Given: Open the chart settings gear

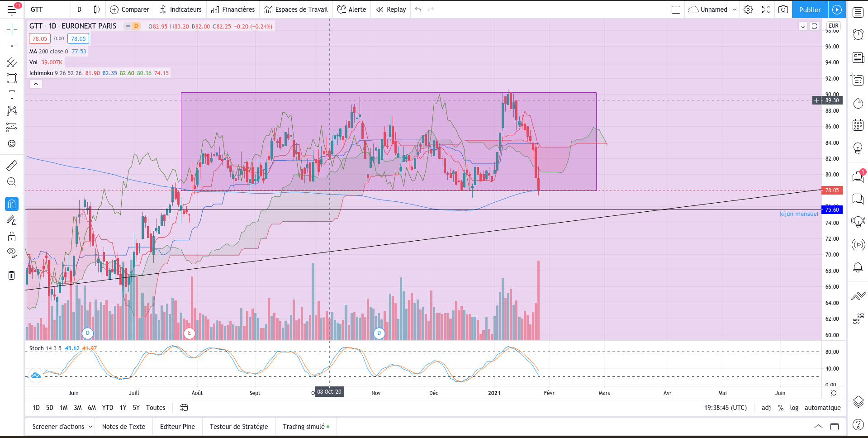Looking at the screenshot, I should point(748,10).
